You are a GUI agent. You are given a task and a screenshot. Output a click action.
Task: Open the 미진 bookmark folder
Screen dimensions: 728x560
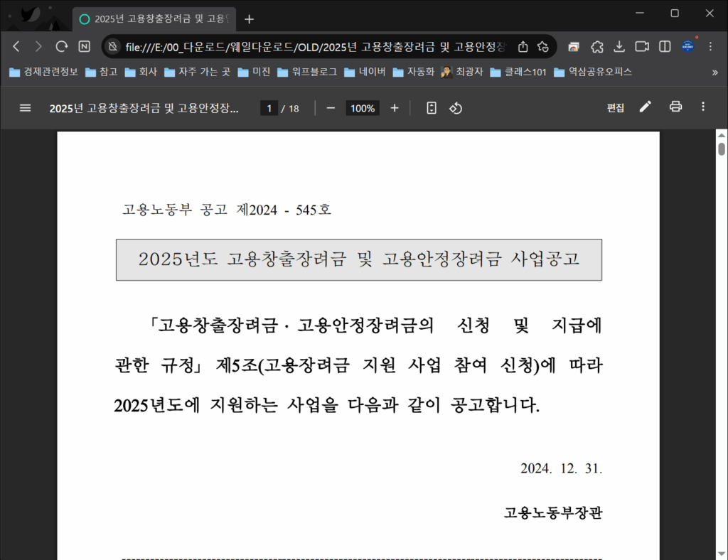click(254, 72)
